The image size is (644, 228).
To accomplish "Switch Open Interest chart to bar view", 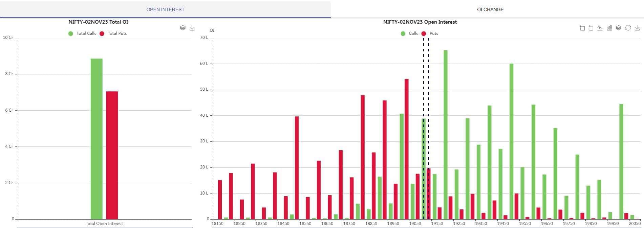I will tap(609, 28).
